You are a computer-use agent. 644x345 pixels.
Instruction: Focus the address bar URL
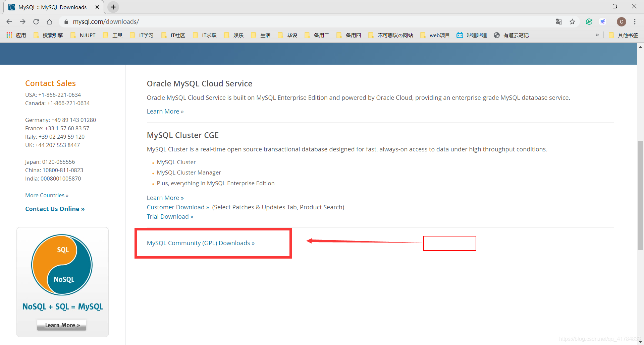tap(106, 22)
